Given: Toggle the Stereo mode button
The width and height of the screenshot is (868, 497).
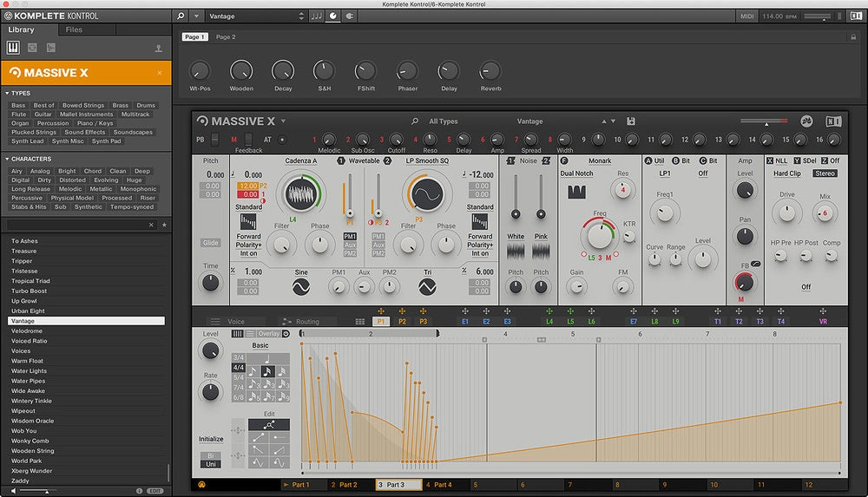Looking at the screenshot, I should pyautogui.click(x=825, y=173).
